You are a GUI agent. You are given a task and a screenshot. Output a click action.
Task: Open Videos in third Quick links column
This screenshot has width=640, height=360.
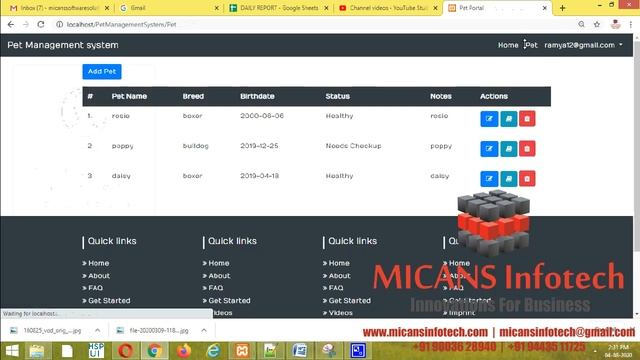[x=340, y=313]
